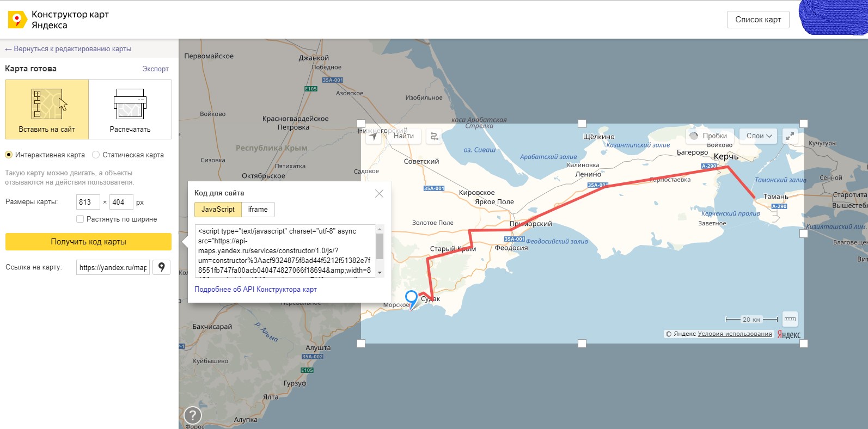This screenshot has height=429, width=868.
Task: Open the help question mark icon
Action: [193, 415]
